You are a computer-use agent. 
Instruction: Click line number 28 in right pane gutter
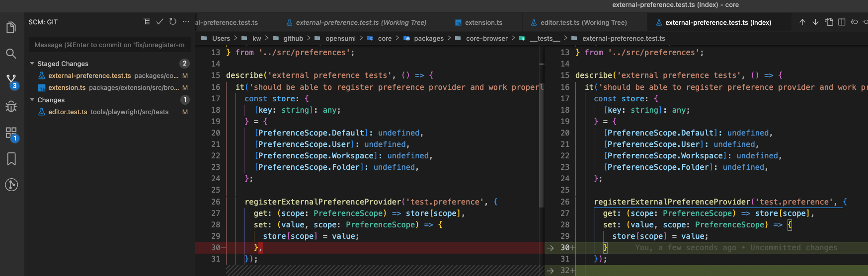[565, 225]
